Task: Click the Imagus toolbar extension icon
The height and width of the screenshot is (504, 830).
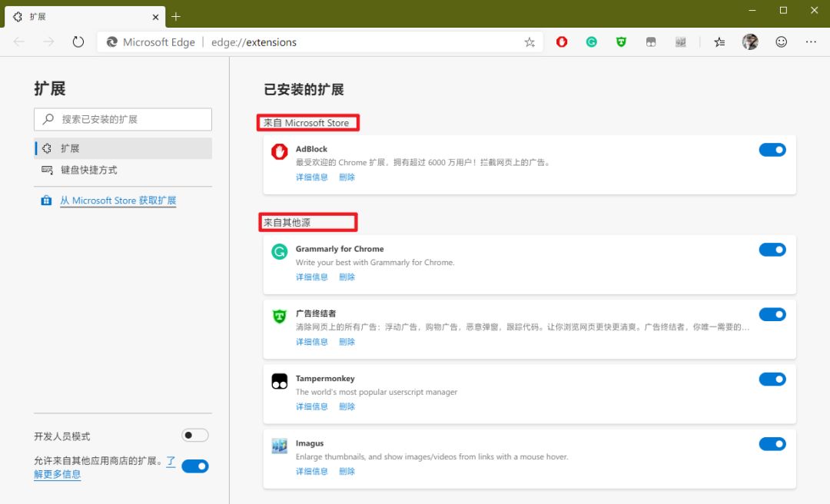Action: (680, 41)
